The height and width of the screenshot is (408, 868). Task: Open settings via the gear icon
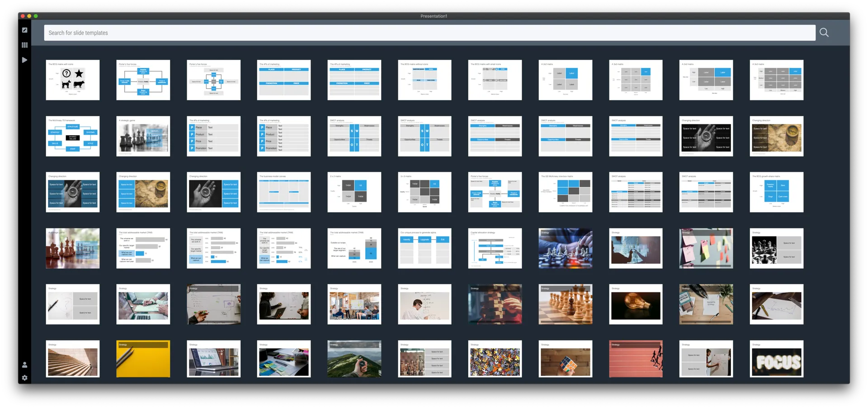(24, 378)
